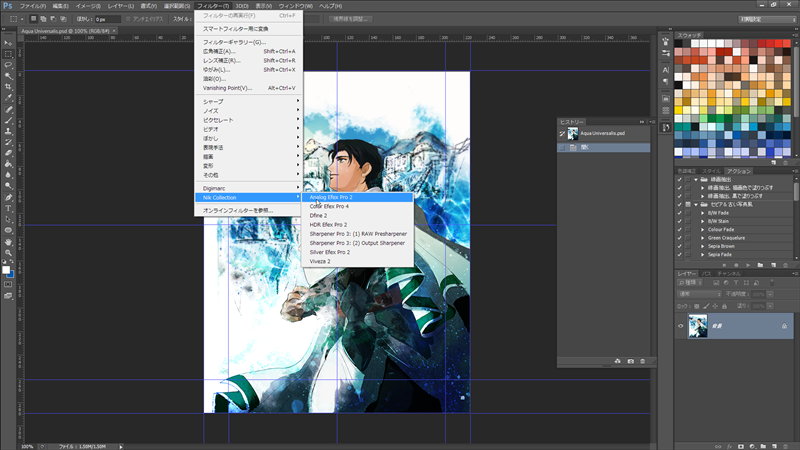The image size is (800, 450).
Task: Create new layer in Layers panel footer
Action: tap(774, 446)
